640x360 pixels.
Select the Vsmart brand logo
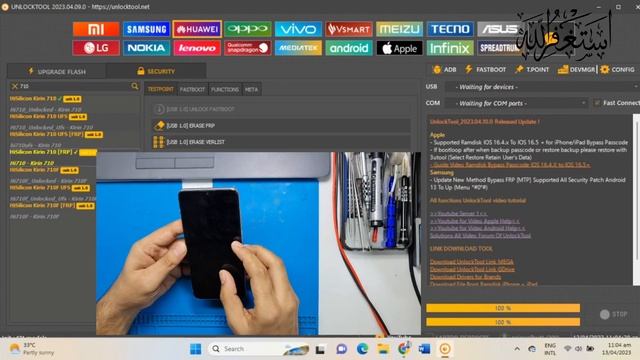pos(349,29)
